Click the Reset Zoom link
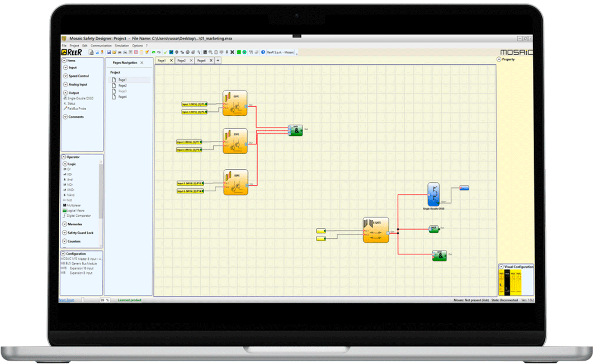The height and width of the screenshot is (364, 599). pos(66,300)
